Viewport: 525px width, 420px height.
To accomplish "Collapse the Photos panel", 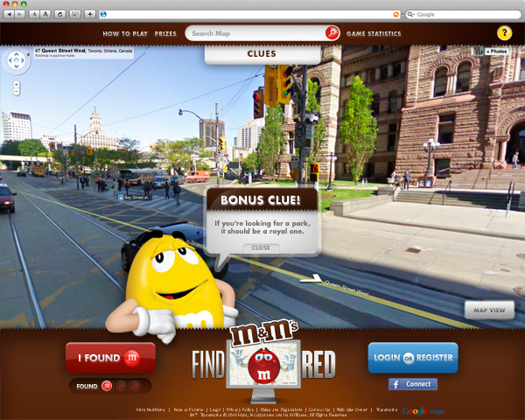I will (x=497, y=52).
